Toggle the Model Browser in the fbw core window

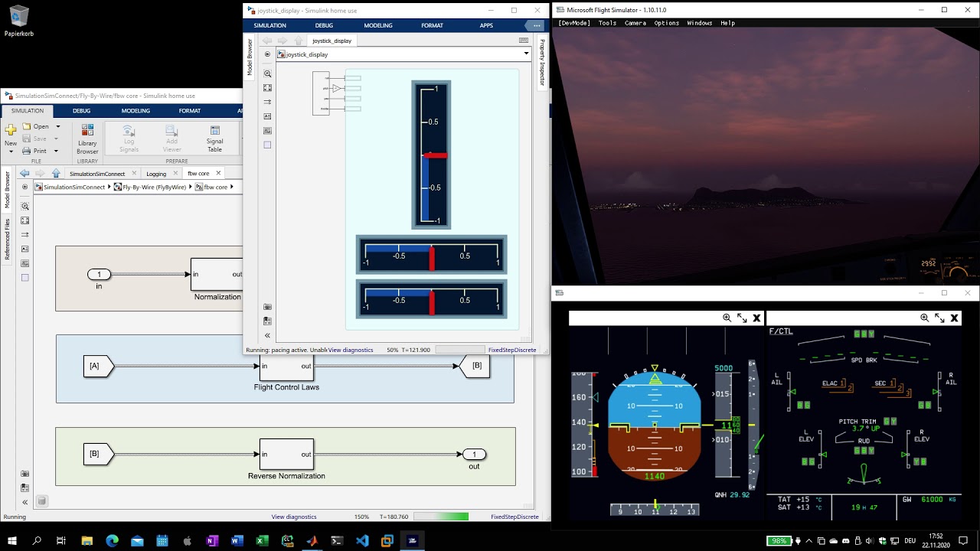[x=8, y=191]
